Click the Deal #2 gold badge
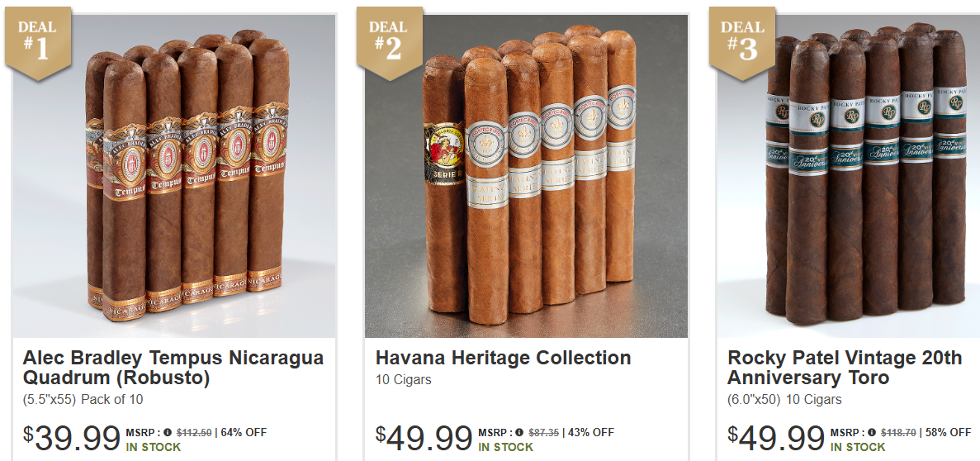 click(390, 43)
